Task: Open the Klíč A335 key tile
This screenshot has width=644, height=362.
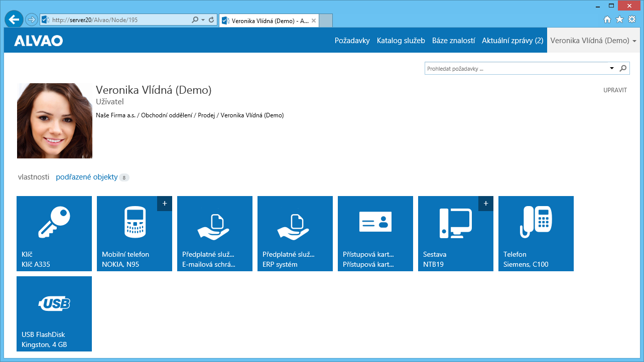Action: tap(54, 234)
